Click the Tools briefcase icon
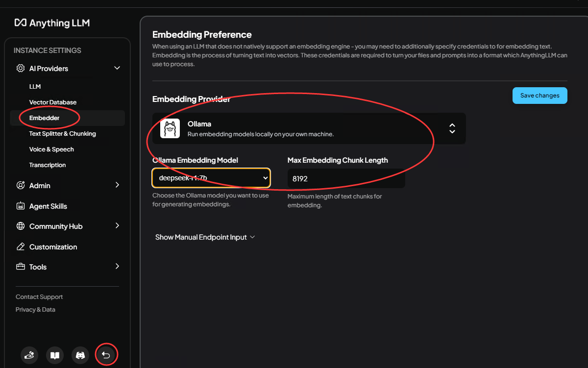The width and height of the screenshot is (588, 368). point(21,267)
